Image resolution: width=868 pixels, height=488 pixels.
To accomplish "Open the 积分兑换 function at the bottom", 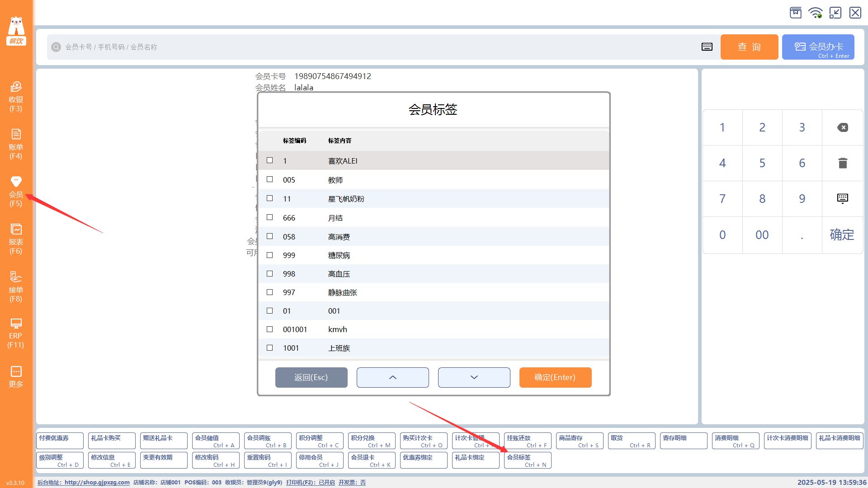I will [x=371, y=441].
